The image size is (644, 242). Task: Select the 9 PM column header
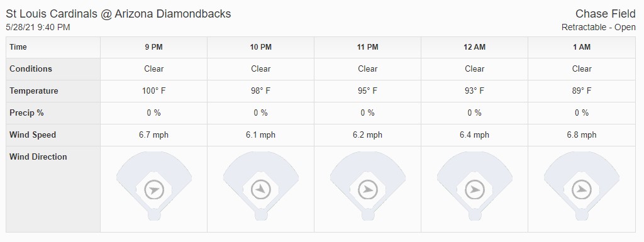point(153,47)
